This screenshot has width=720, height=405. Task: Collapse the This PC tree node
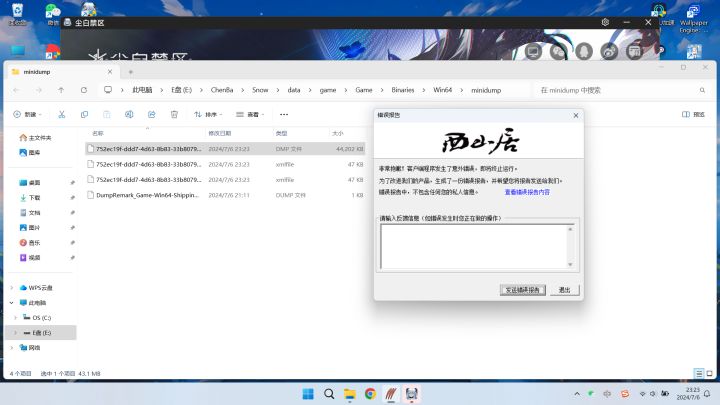11,303
